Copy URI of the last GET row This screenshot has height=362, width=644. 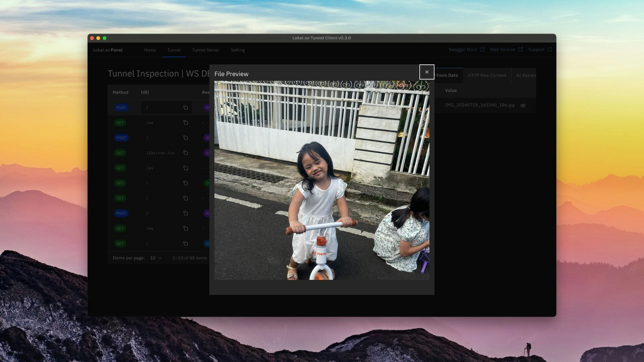(185, 244)
